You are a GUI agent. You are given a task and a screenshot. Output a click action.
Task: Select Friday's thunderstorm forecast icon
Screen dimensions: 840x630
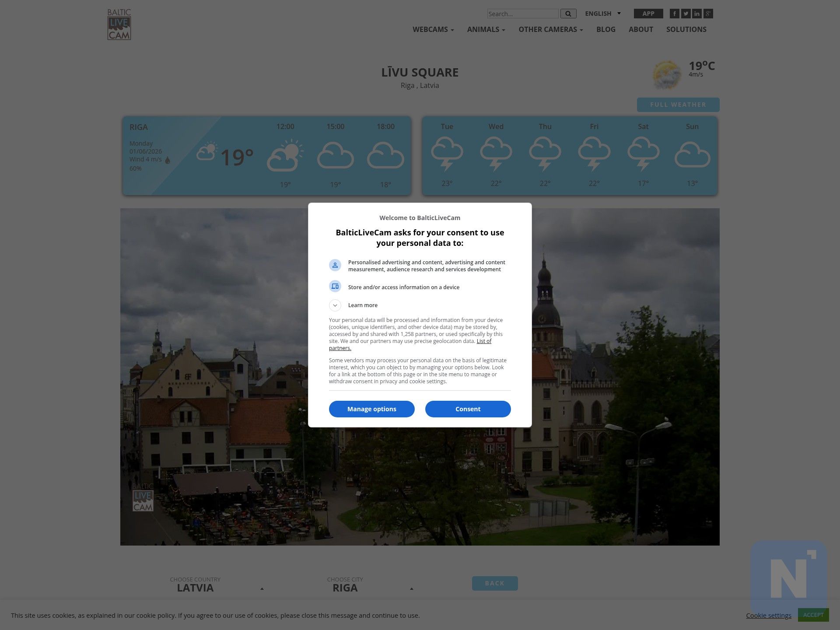(594, 154)
